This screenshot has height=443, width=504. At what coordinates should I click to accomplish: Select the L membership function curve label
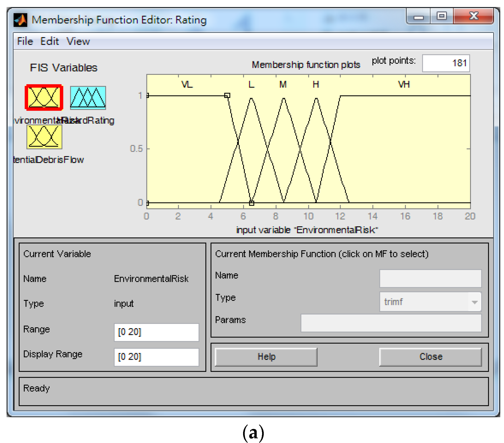[251, 84]
